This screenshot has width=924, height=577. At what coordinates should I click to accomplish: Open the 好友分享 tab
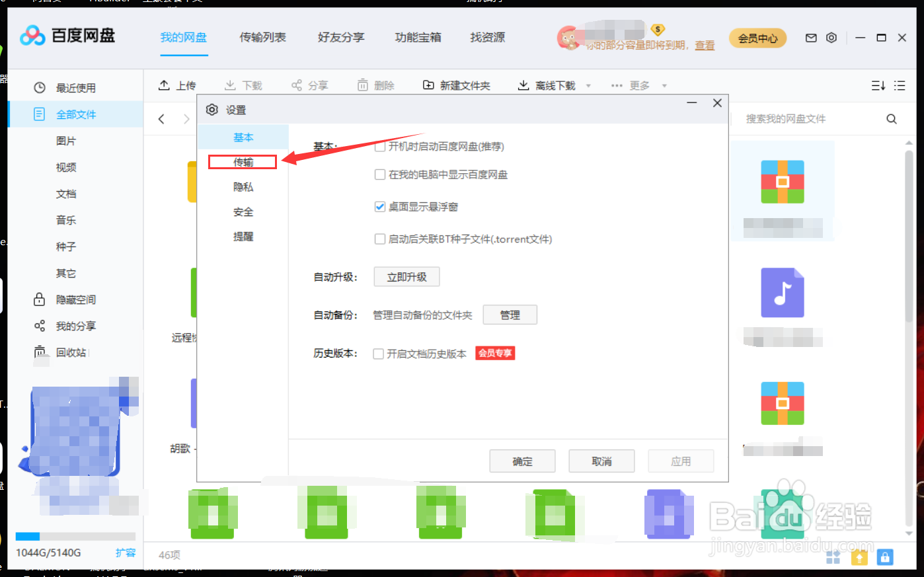341,37
